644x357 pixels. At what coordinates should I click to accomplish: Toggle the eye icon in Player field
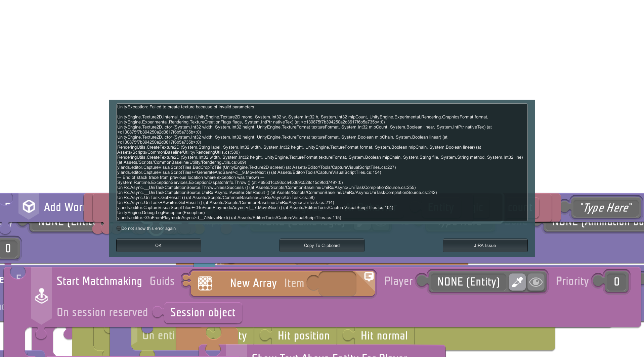[536, 282]
